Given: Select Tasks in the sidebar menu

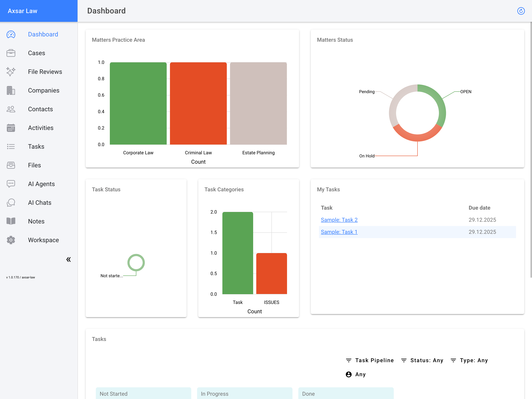Looking at the screenshot, I should pos(36,147).
